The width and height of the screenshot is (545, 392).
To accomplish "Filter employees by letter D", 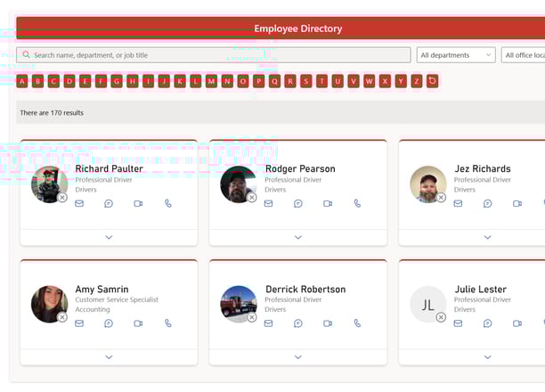I will tap(69, 81).
